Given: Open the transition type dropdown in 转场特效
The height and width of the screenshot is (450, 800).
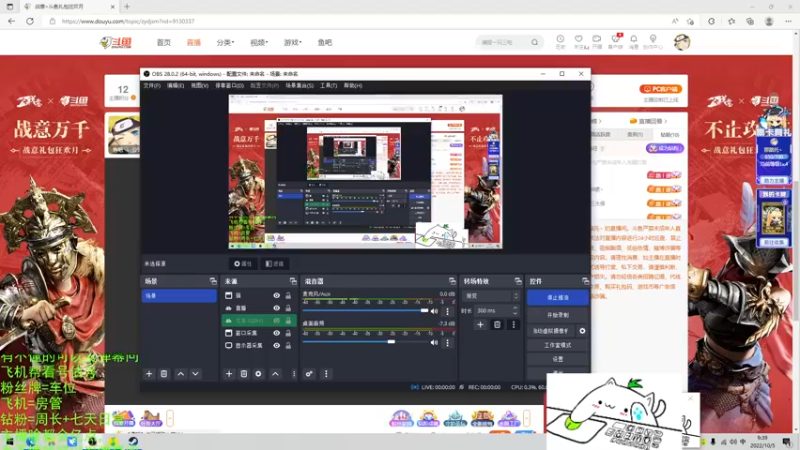Looking at the screenshot, I should [491, 296].
